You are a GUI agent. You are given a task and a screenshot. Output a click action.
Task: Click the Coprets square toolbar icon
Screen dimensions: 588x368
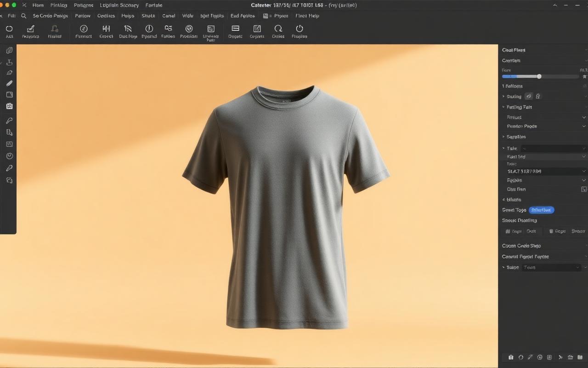click(x=257, y=29)
